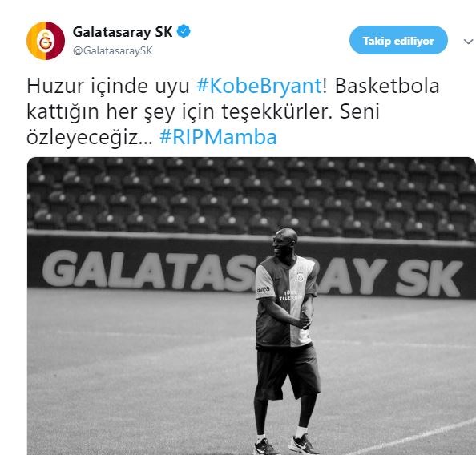Open the Galatasaray crest profile avatar
The height and width of the screenshot is (455, 476).
pyautogui.click(x=46, y=41)
